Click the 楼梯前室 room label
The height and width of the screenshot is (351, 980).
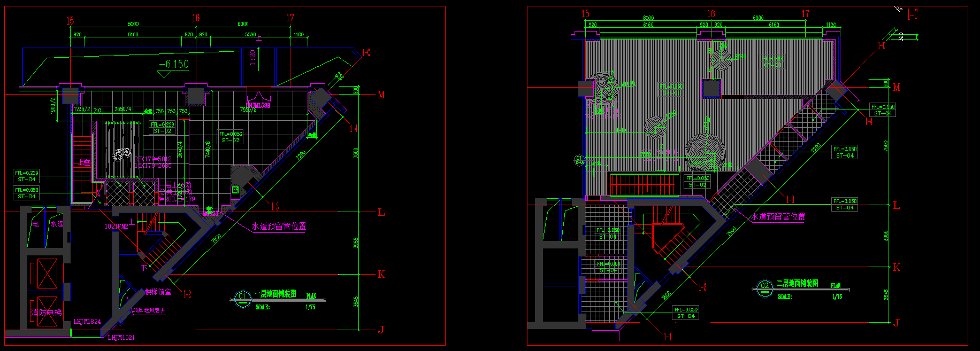pos(158,292)
